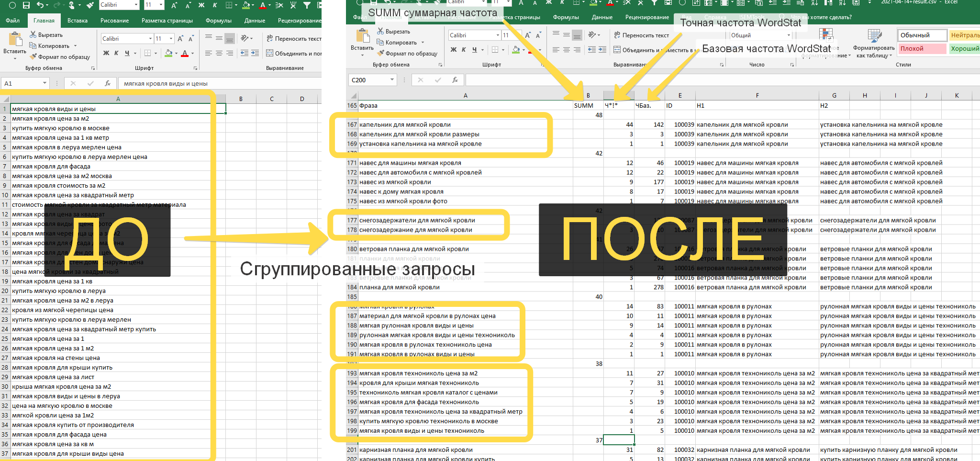The width and height of the screenshot is (980, 461).
Task: Open Общий number format dropdown
Action: tap(789, 35)
